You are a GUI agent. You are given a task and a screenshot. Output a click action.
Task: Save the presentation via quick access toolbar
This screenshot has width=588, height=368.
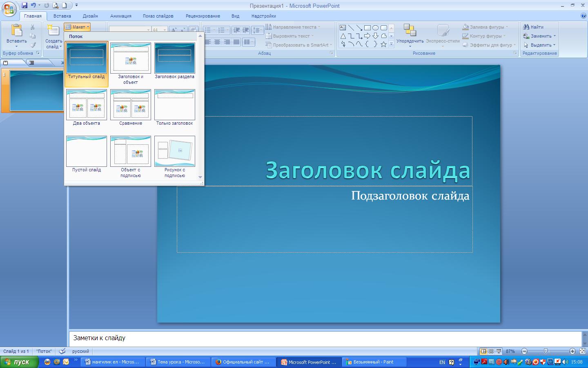tap(24, 6)
